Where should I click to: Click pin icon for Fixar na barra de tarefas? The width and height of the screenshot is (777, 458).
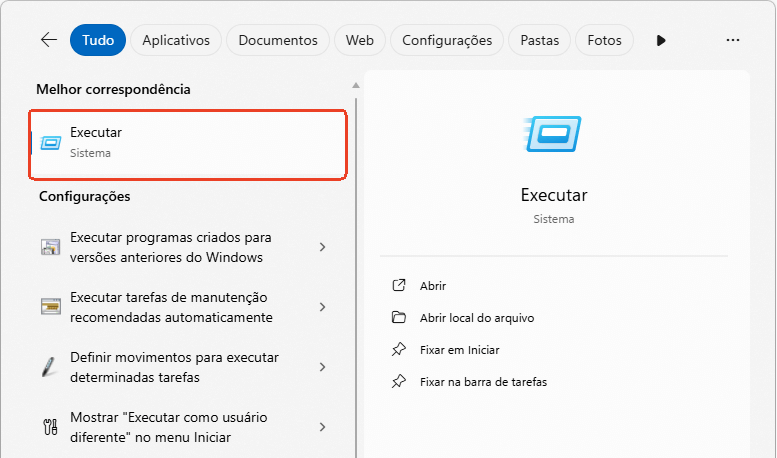coord(399,381)
